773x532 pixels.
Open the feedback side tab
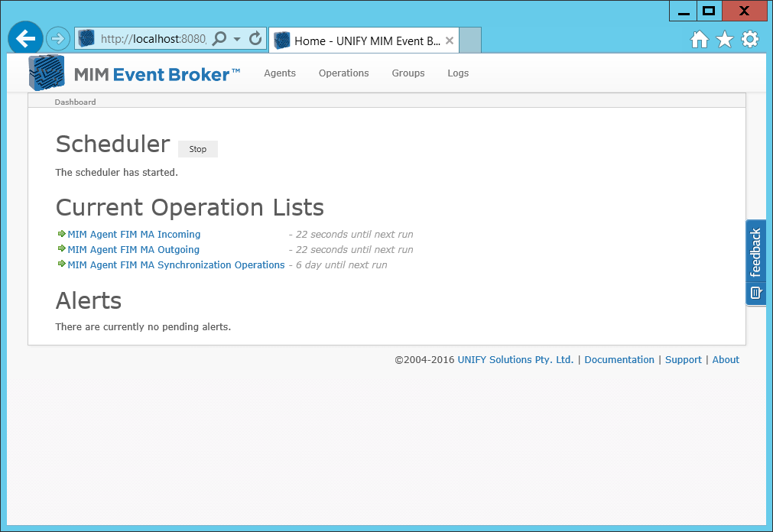coord(755,262)
